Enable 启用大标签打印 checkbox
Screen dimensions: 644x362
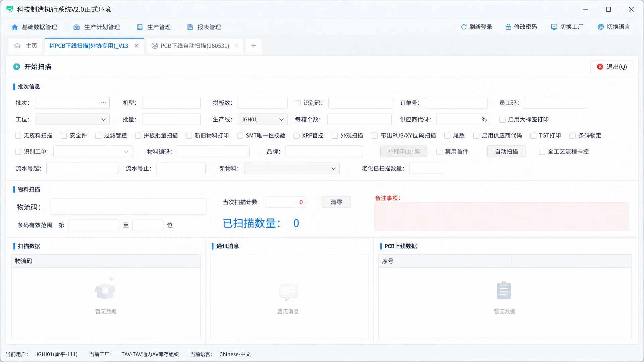point(502,120)
